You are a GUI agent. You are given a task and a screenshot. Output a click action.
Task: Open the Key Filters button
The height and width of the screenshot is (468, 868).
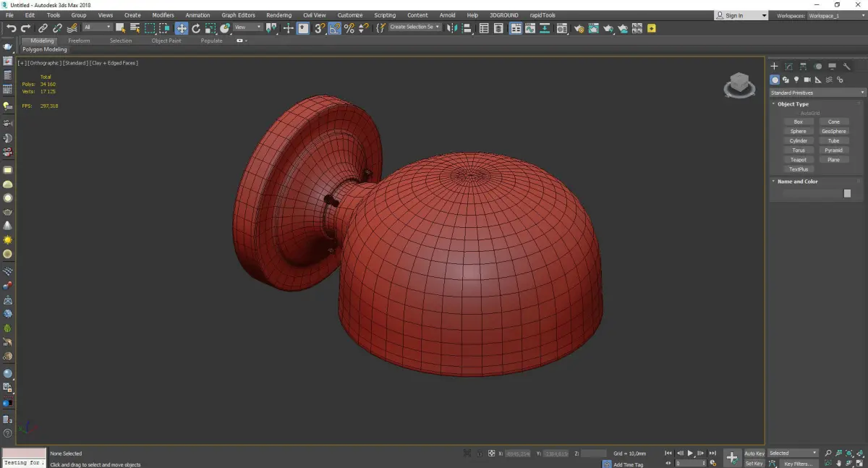(x=798, y=464)
